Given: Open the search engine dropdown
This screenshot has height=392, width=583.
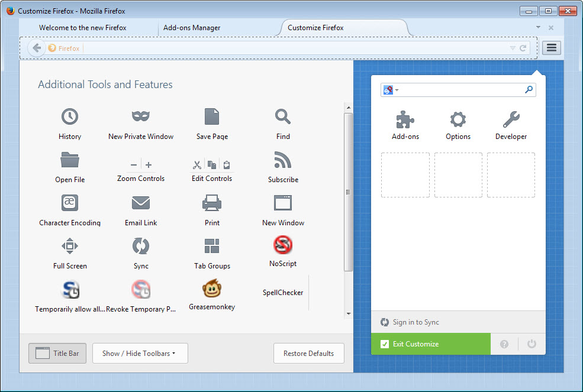Looking at the screenshot, I should point(392,89).
